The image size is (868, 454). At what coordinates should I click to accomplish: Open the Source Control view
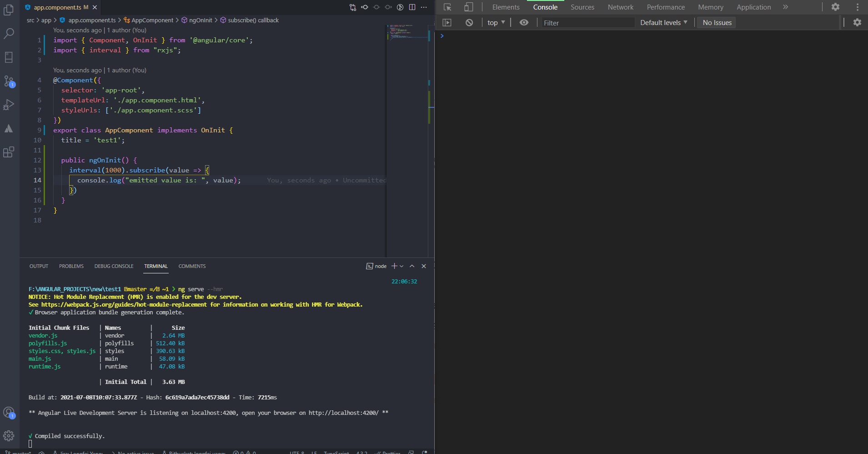pyautogui.click(x=9, y=81)
